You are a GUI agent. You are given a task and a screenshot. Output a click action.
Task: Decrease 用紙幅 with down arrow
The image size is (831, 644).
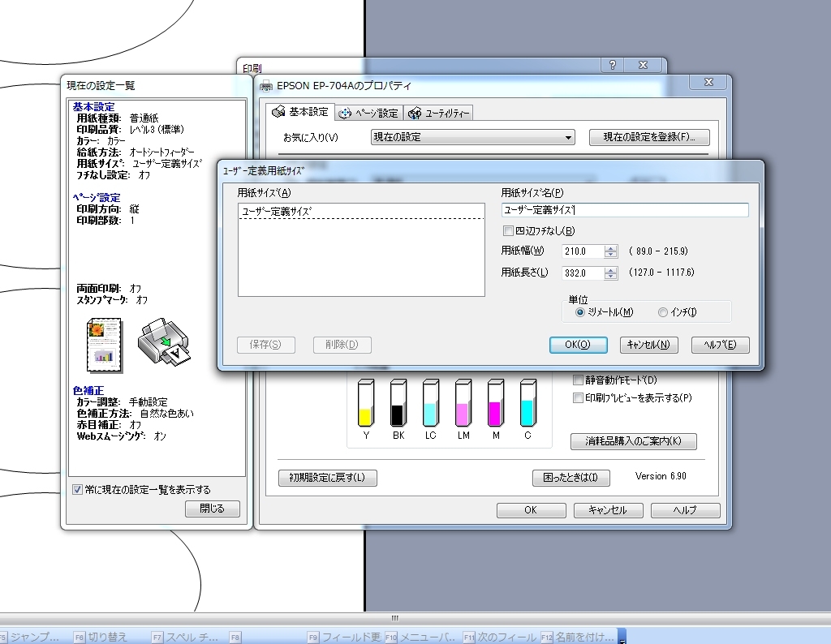pos(611,255)
